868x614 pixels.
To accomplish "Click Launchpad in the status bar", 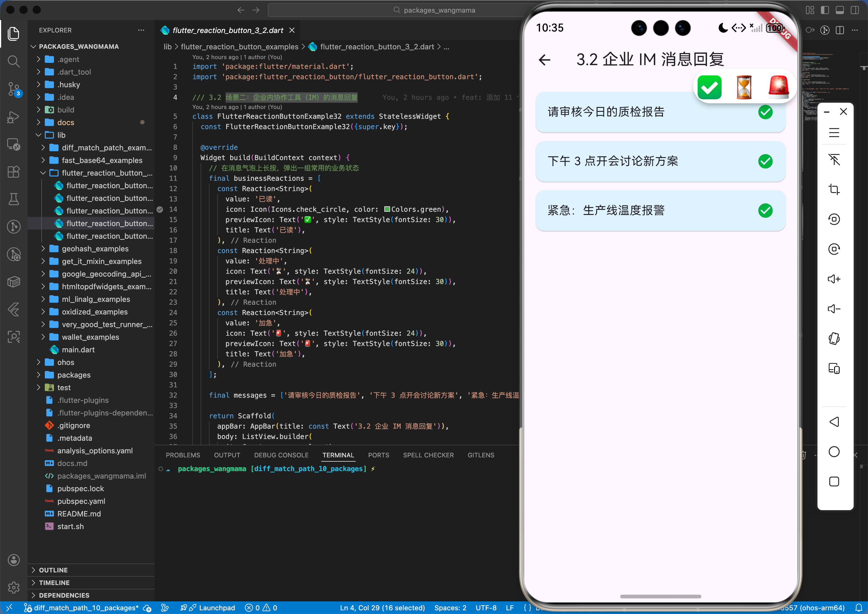I will 216,608.
